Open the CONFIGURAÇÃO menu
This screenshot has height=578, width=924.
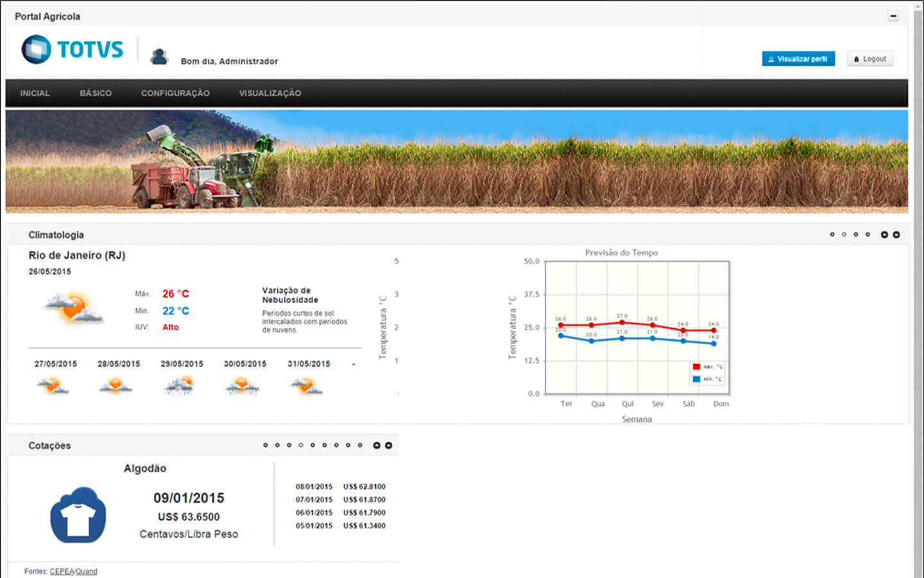pyautogui.click(x=175, y=93)
